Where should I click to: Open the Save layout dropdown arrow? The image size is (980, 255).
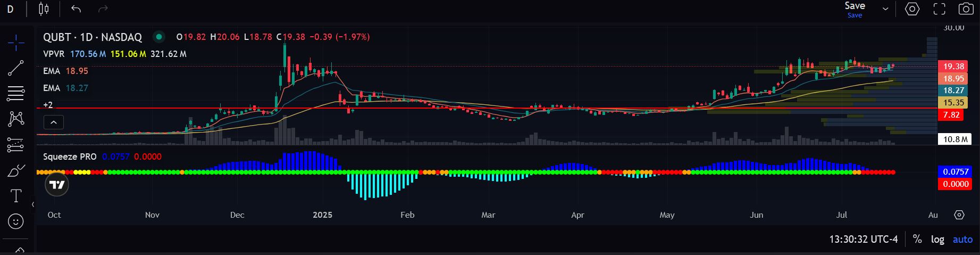pos(885,9)
